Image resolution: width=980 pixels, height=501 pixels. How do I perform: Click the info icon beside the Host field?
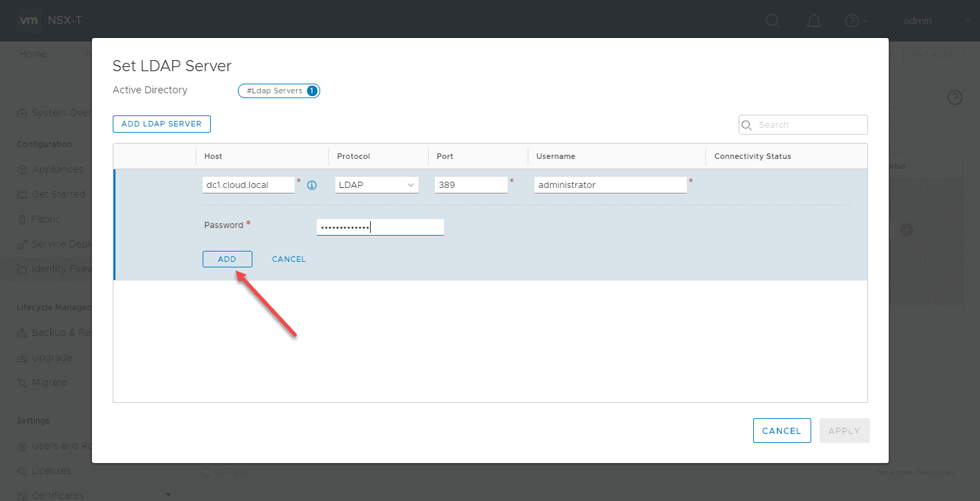tap(311, 185)
